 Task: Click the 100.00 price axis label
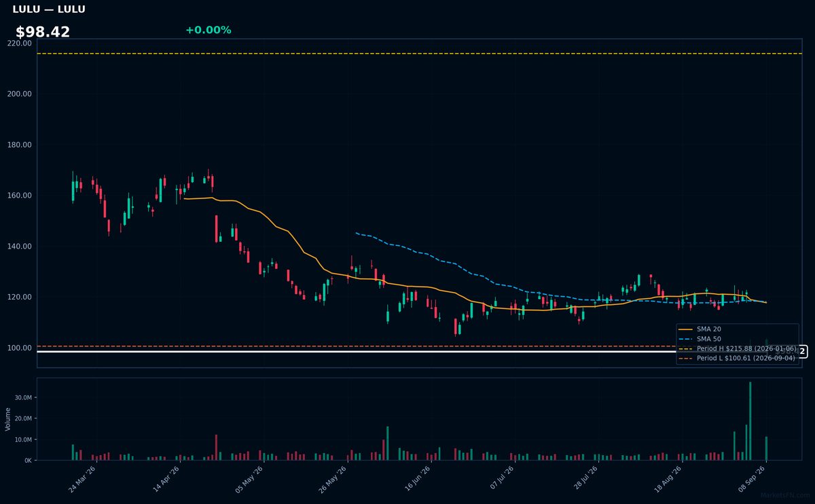pos(20,348)
